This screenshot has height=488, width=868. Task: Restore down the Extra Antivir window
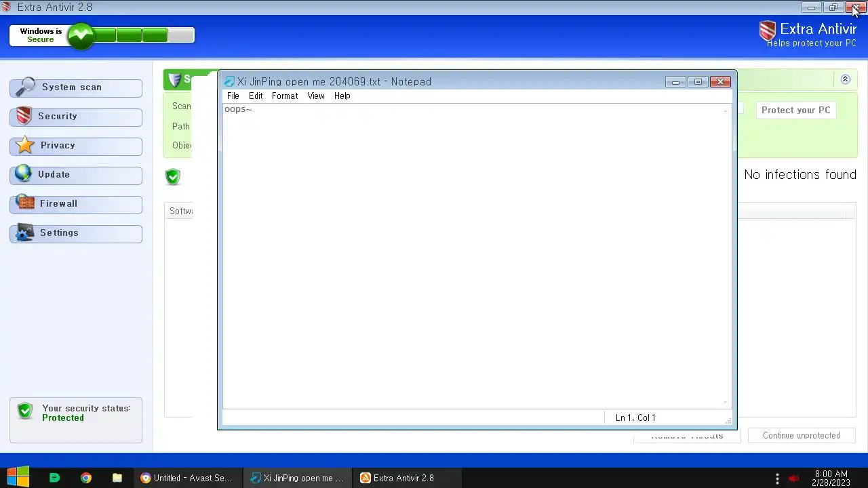pos(833,7)
